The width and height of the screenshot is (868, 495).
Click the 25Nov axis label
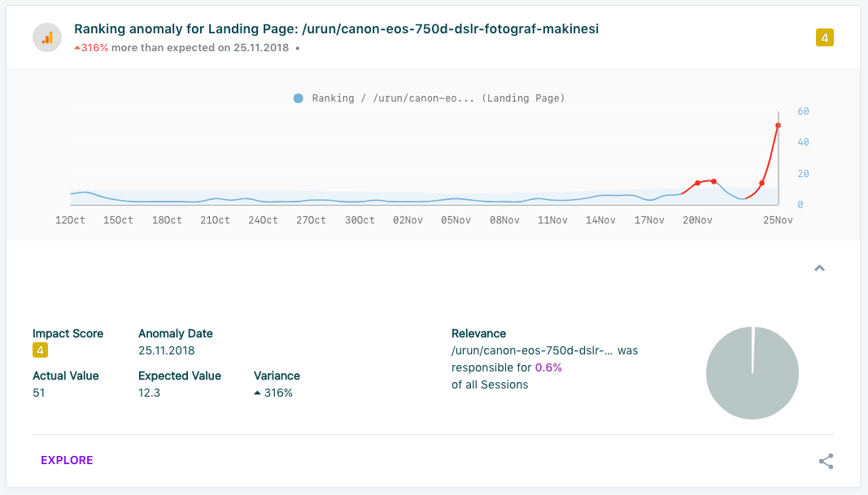(x=778, y=220)
